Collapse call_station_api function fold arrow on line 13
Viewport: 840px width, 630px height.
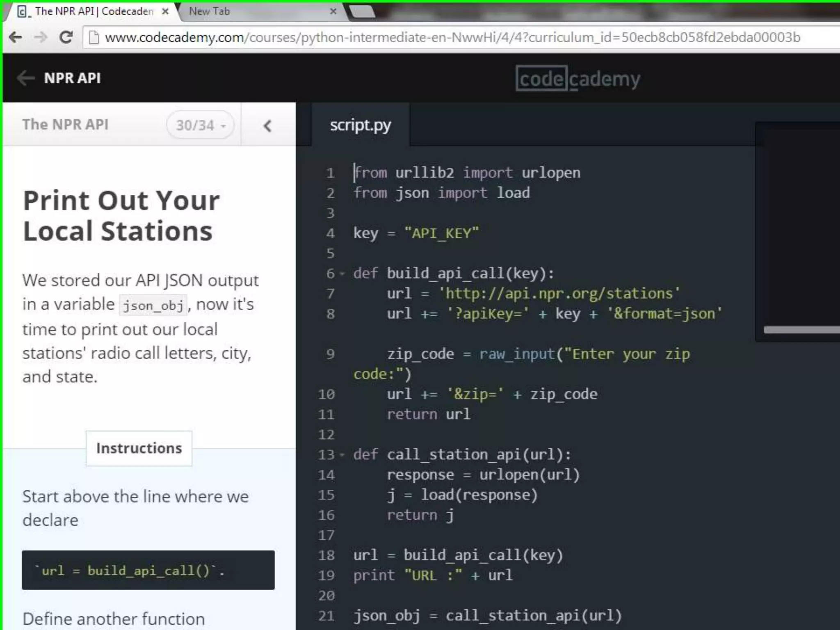(x=342, y=455)
